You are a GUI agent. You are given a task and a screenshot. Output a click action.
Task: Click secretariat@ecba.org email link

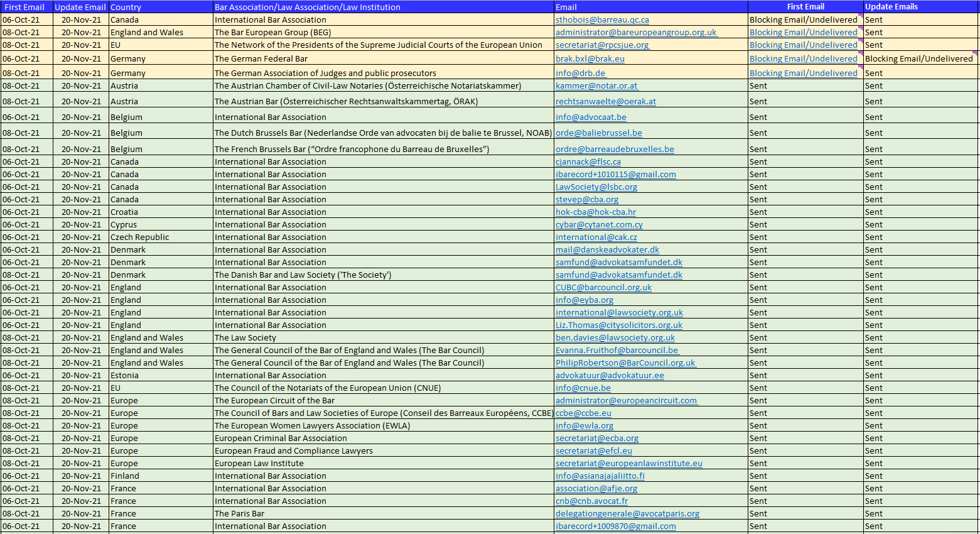click(x=597, y=439)
